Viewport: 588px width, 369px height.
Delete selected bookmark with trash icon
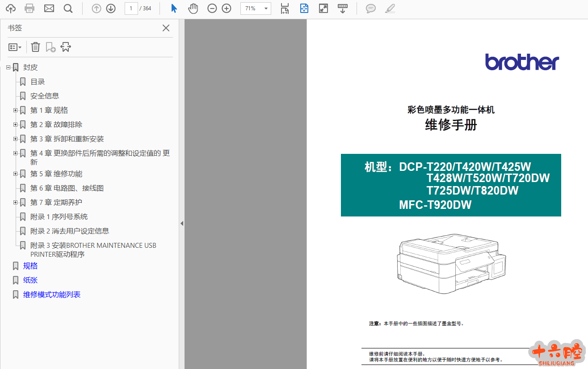coord(36,47)
